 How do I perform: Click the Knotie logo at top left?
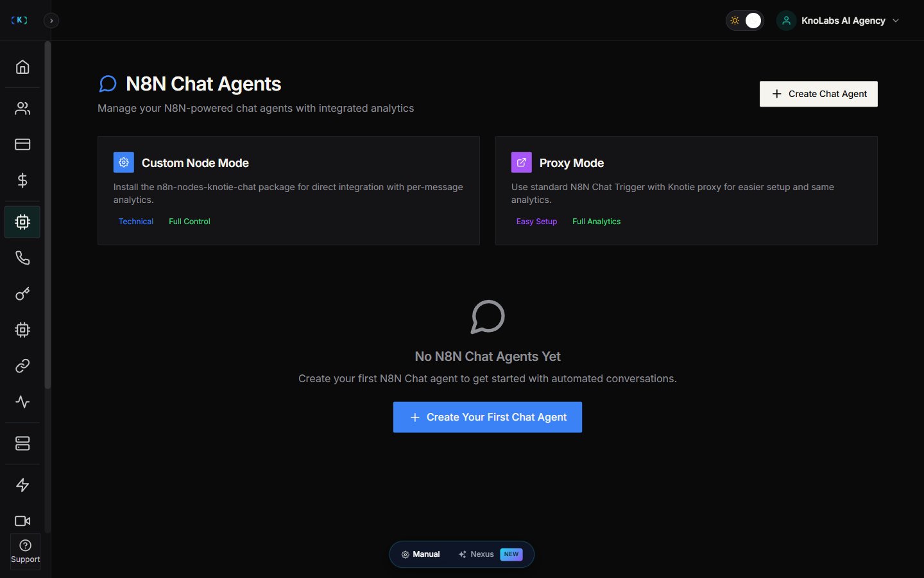coord(19,20)
